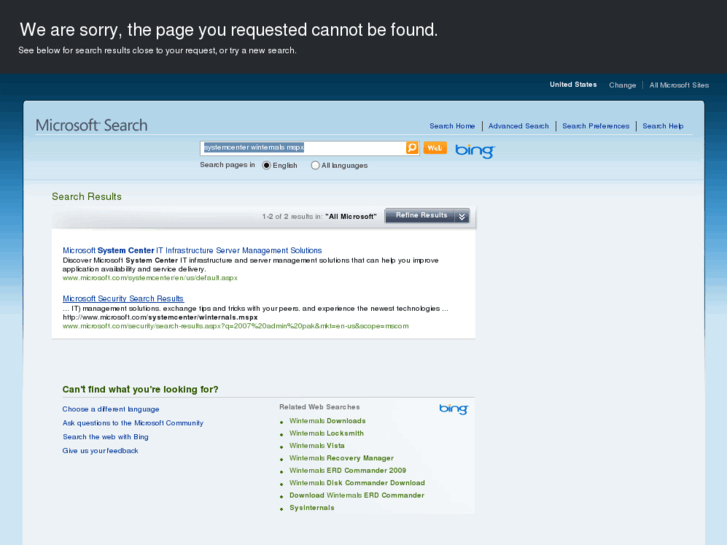Open the Search Home link
The image size is (727, 545).
pyautogui.click(x=452, y=126)
